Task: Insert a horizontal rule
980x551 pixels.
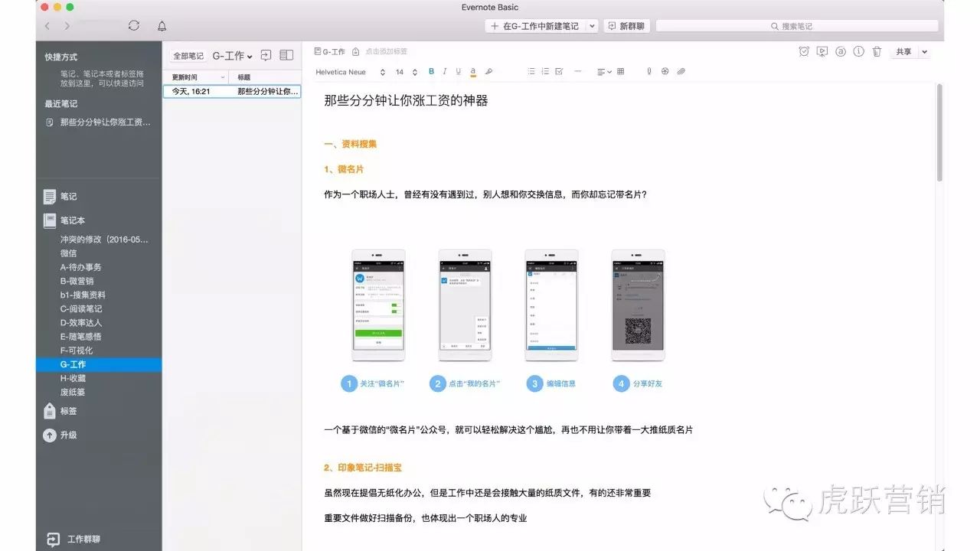Action: (x=578, y=72)
